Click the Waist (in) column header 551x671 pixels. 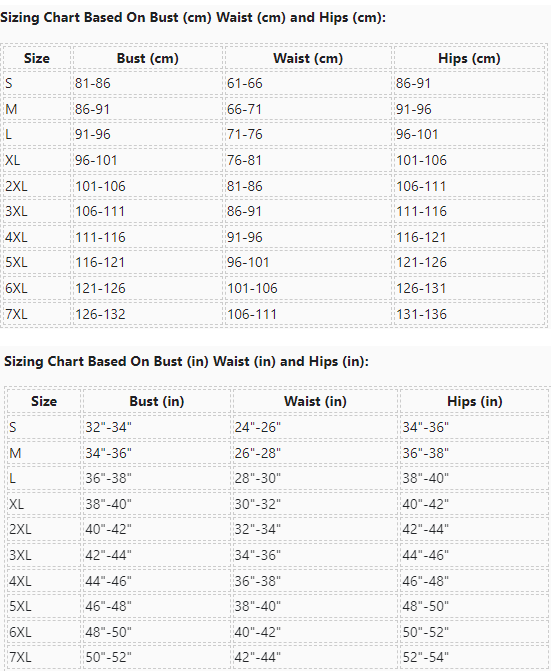click(315, 401)
